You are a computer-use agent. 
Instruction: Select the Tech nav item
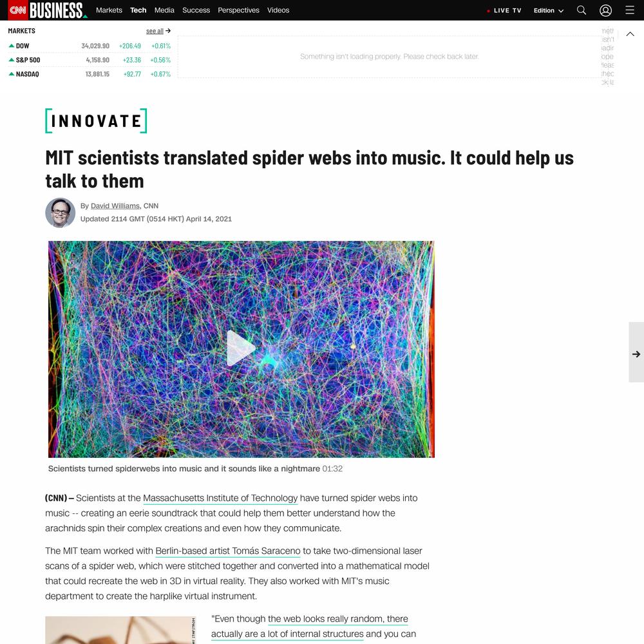(138, 10)
